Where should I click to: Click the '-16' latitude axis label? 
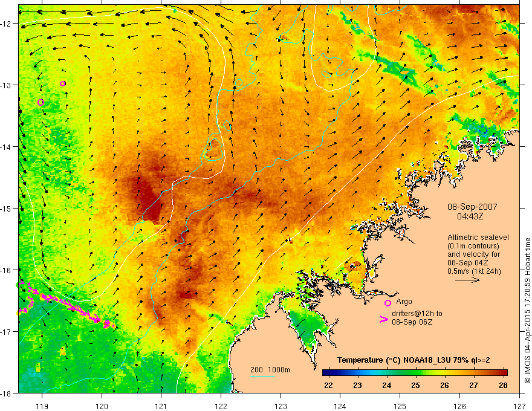(x=6, y=270)
